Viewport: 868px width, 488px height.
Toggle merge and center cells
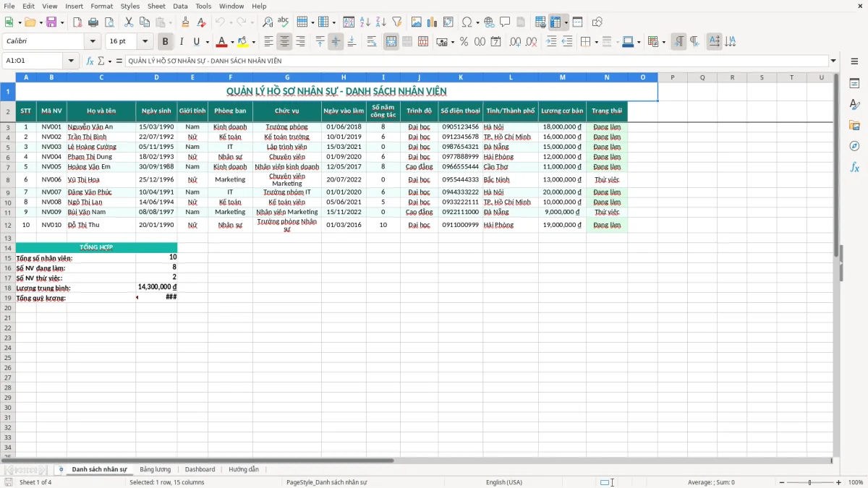tap(391, 42)
